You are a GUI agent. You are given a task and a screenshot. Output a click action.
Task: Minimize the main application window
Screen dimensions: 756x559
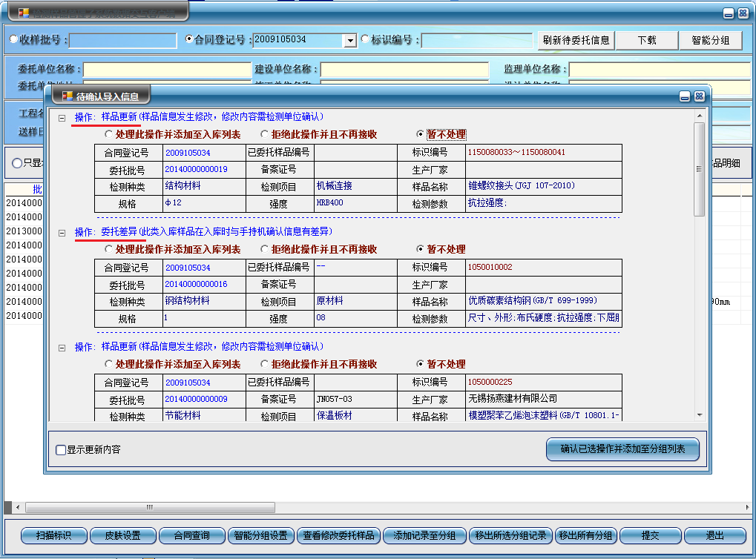point(729,13)
